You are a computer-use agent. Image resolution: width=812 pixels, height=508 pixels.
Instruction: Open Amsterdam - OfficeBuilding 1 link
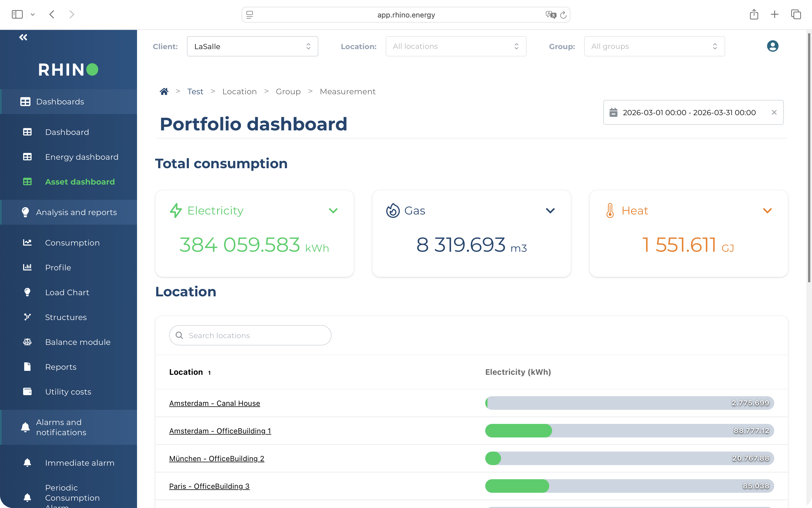220,431
